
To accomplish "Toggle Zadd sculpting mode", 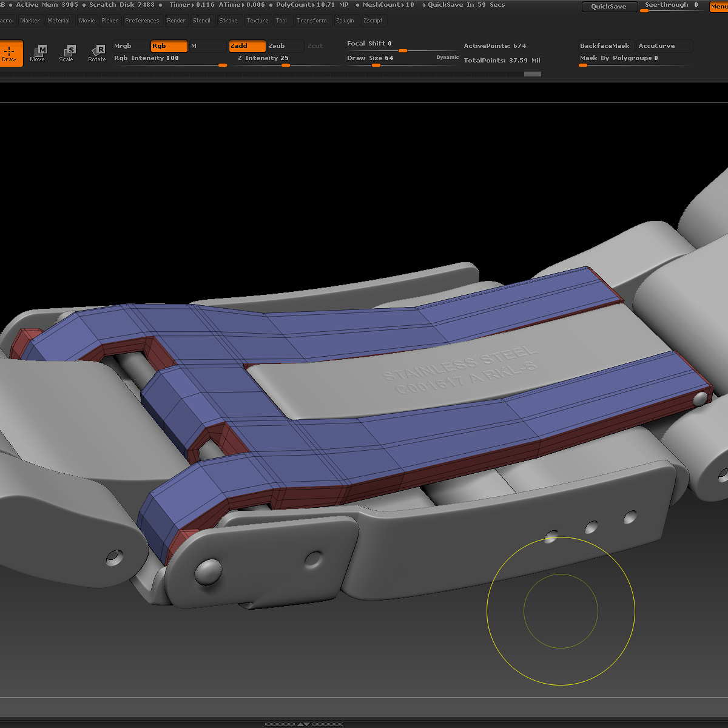I will tap(248, 46).
